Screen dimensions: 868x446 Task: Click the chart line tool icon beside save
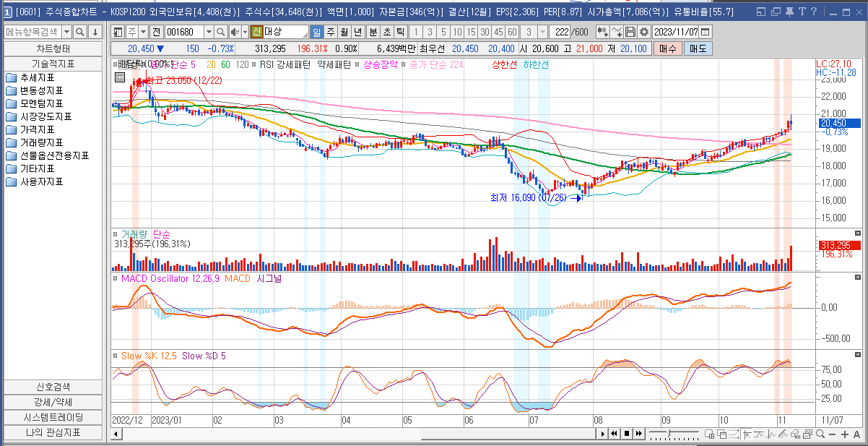617,32
